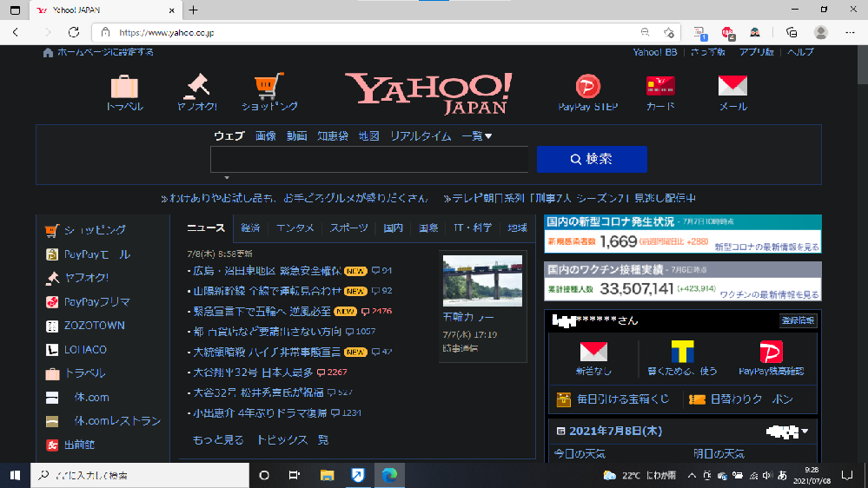
Task: Open browser profile avatar
Action: pyautogui.click(x=821, y=33)
